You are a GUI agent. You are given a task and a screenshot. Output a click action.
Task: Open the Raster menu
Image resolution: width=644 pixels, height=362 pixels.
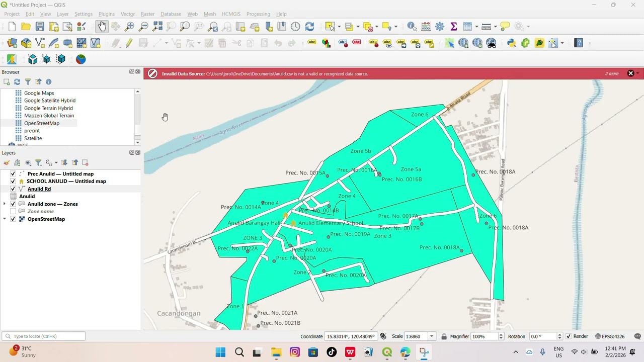coord(147,14)
